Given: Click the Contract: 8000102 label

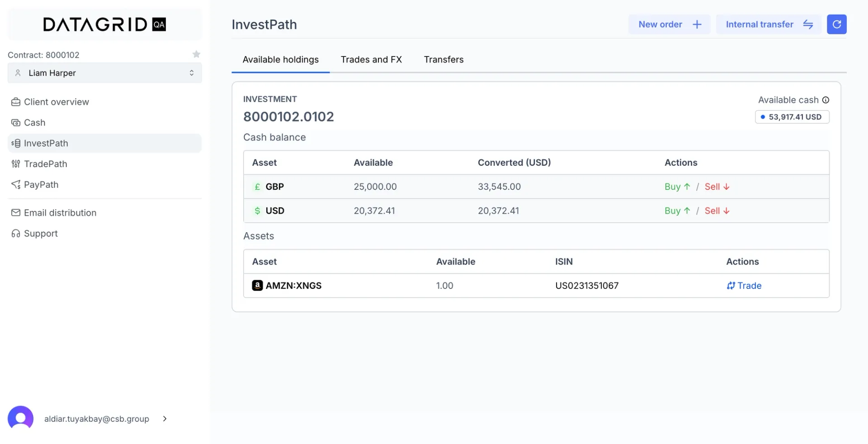Looking at the screenshot, I should pyautogui.click(x=43, y=55).
